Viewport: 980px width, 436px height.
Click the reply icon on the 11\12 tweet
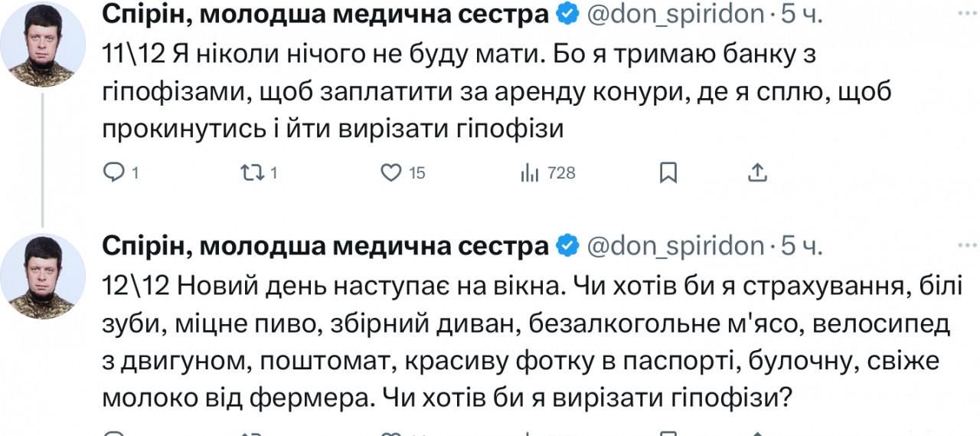coord(113,173)
